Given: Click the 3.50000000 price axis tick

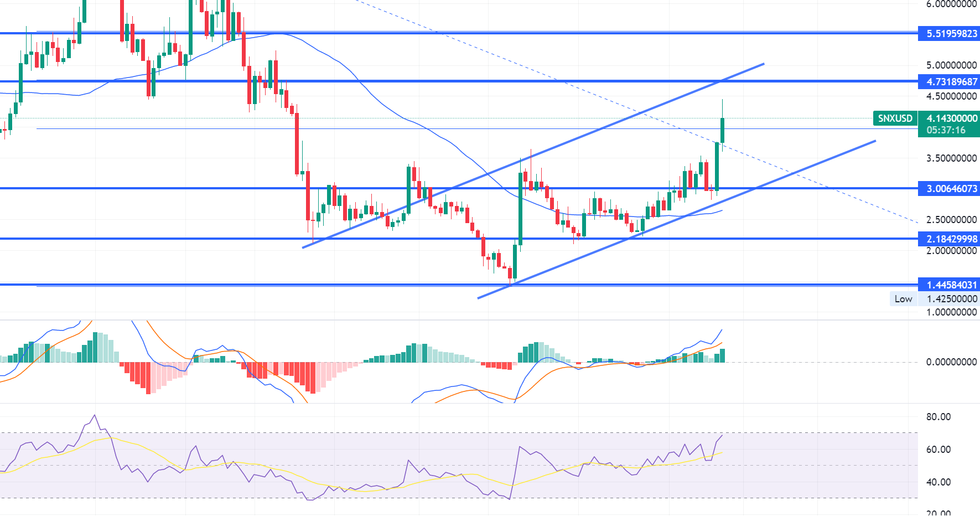Looking at the screenshot, I should (952, 158).
